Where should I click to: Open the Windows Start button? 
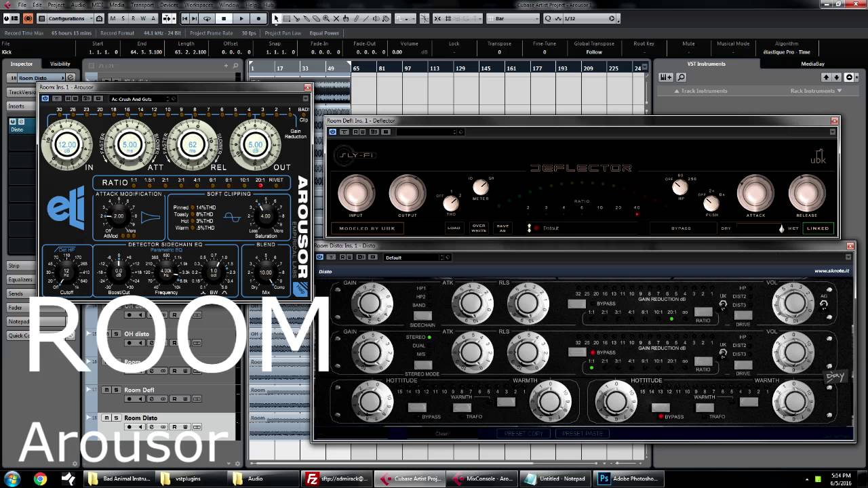[12, 479]
